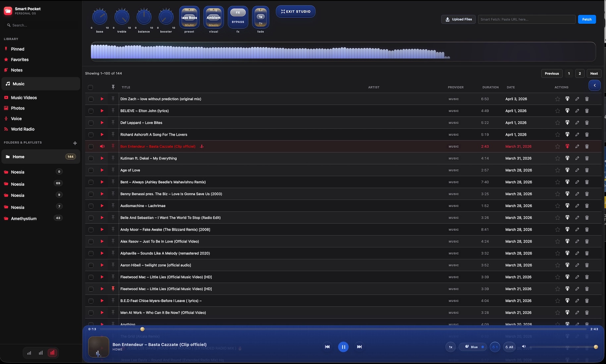Download 'Kutiman ft. Dekel – My Everything'

[567, 158]
